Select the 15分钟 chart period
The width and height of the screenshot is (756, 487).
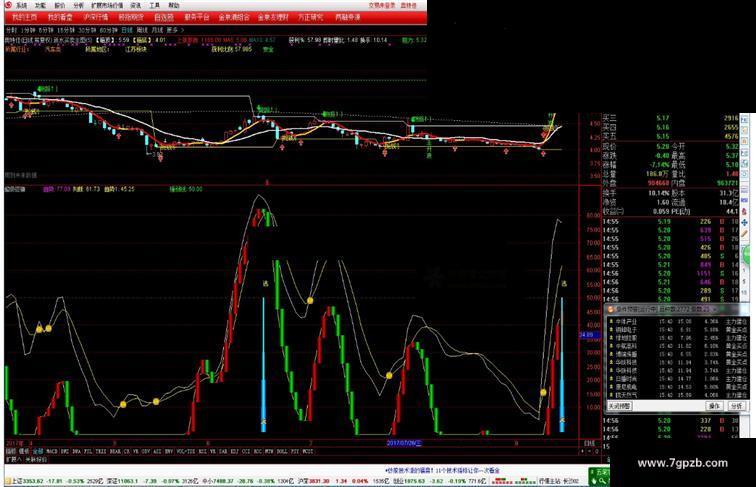click(x=65, y=30)
